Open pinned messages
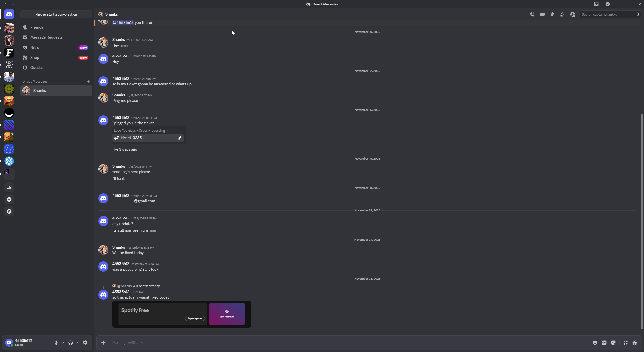 coord(552,14)
